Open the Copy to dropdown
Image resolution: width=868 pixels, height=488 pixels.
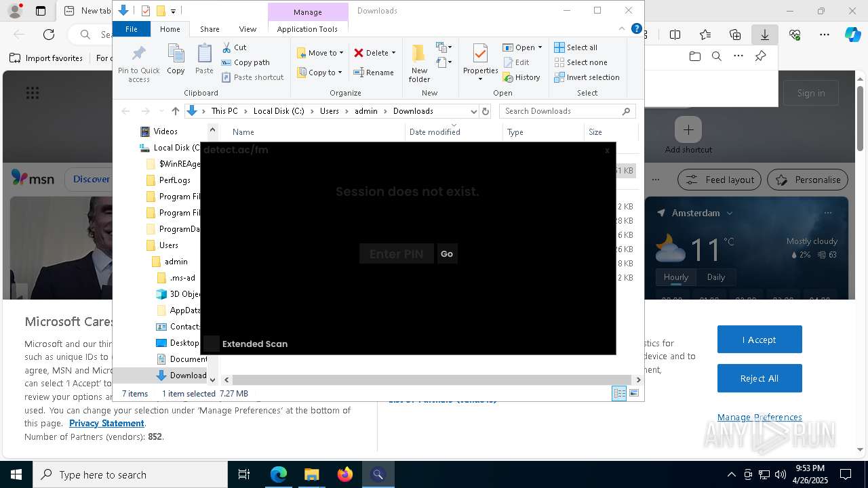[x=319, y=73]
